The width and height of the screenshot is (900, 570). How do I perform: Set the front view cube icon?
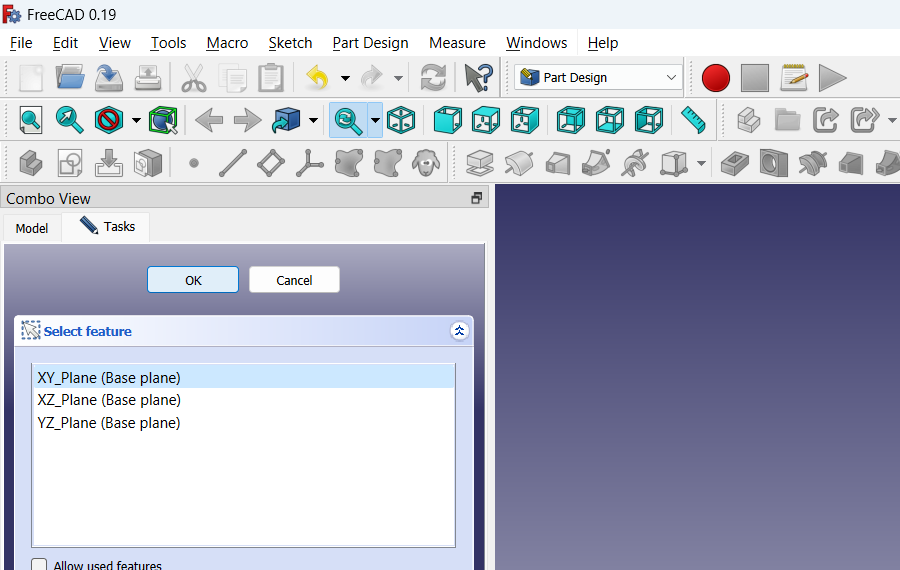click(x=448, y=121)
